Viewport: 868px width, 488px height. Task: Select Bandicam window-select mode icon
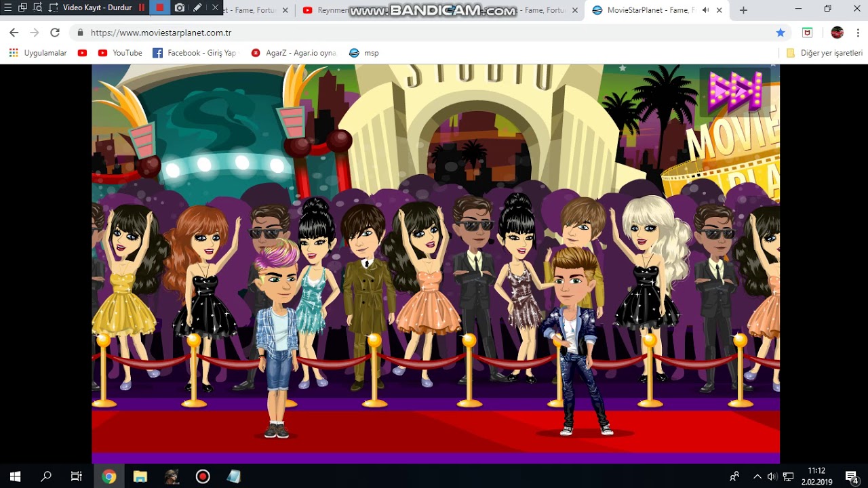click(x=22, y=8)
